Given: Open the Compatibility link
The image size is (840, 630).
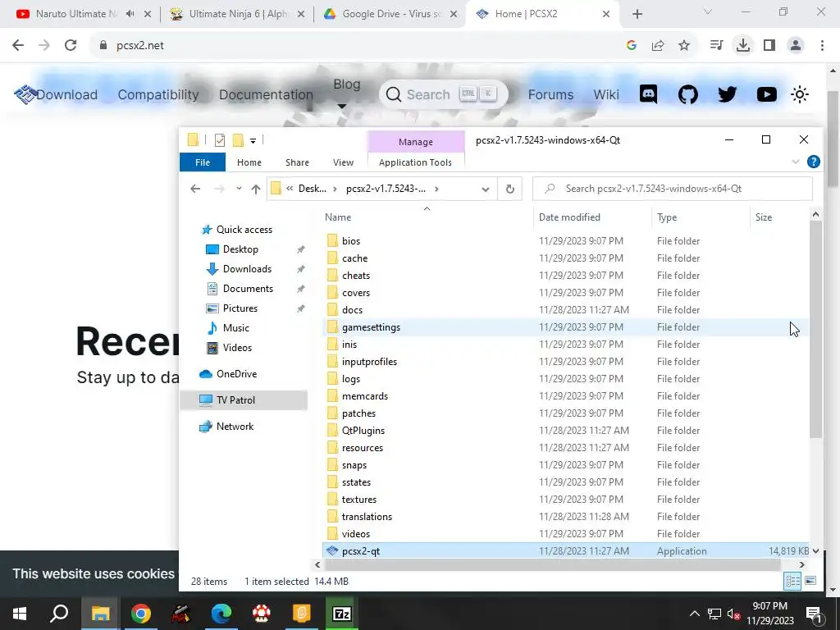Looking at the screenshot, I should (x=158, y=95).
